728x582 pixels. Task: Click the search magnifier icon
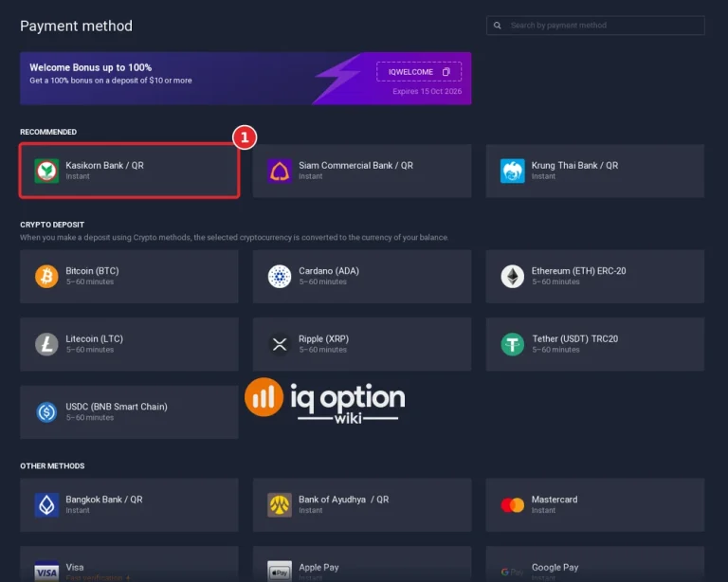[x=498, y=26]
